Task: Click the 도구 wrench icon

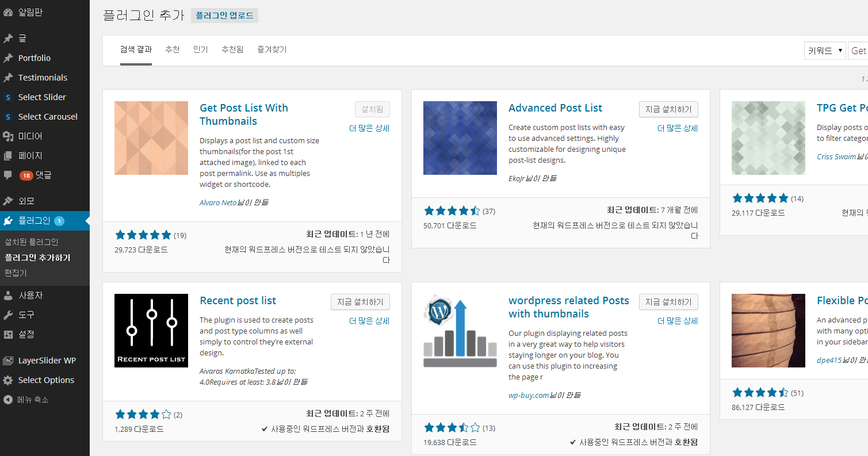Action: 8,315
